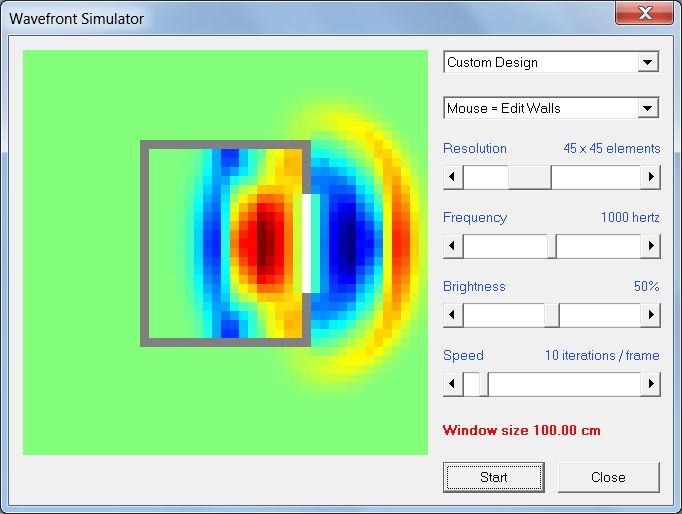Image resolution: width=682 pixels, height=514 pixels.
Task: Start the wavefront simulation
Action: pos(494,477)
